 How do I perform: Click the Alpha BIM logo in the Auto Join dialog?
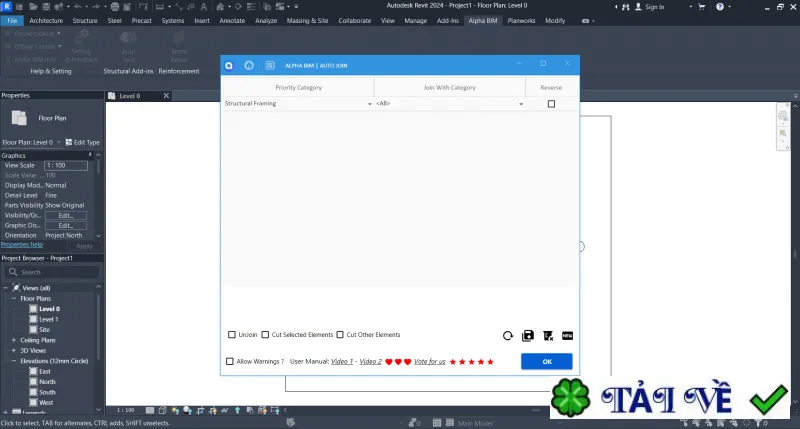229,65
